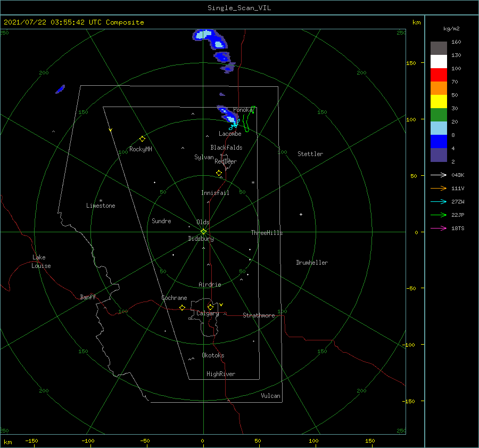Click the Drumheller label
Viewport: 479px width, 448px height.
[x=312, y=263]
